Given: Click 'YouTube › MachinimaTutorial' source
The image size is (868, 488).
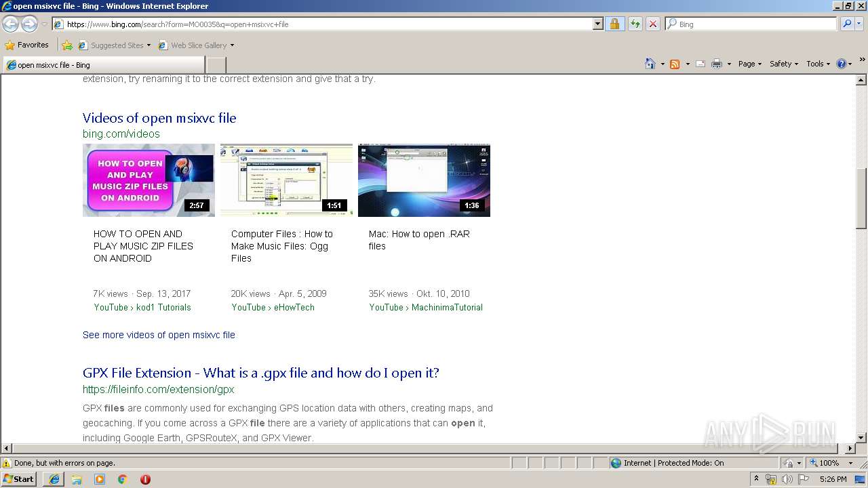Looking at the screenshot, I should [x=426, y=307].
